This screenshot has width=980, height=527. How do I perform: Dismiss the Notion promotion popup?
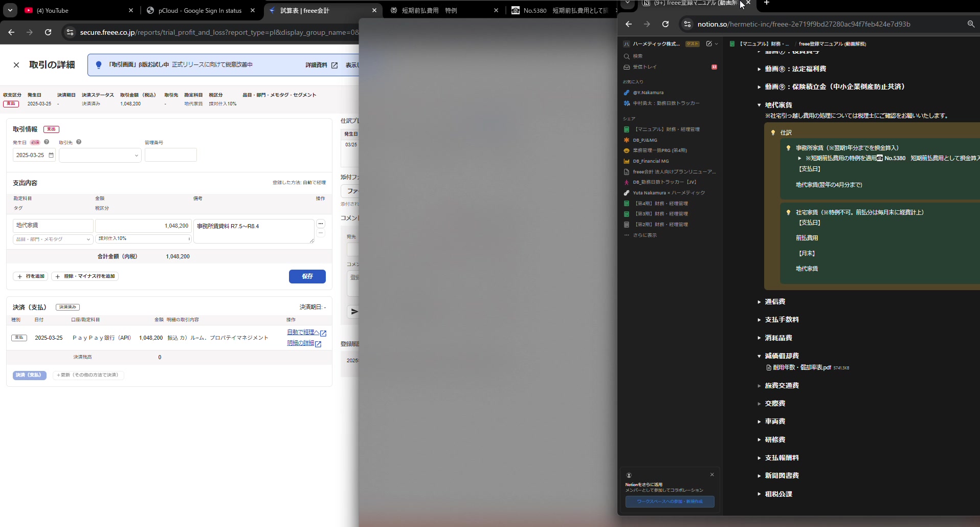click(712, 475)
